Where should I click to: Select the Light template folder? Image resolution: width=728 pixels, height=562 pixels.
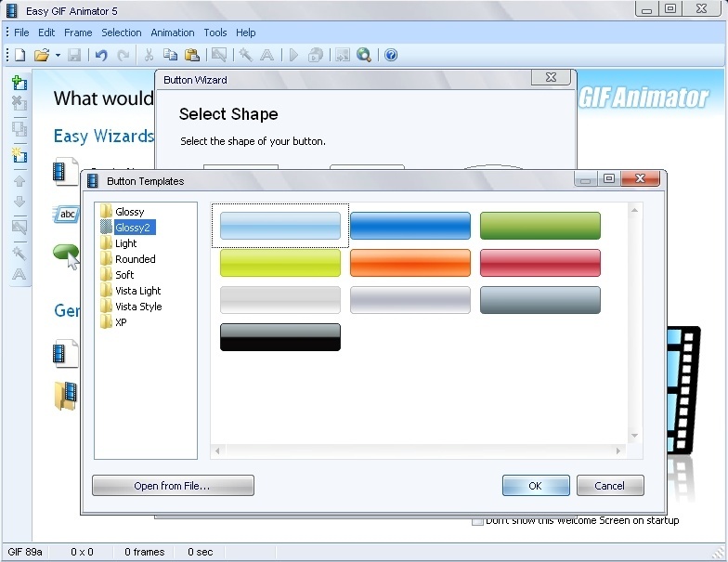pos(119,243)
